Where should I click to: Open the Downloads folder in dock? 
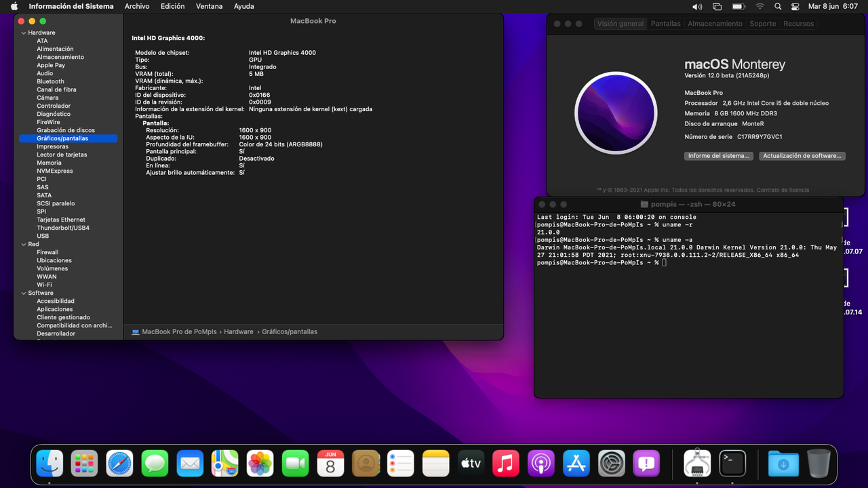(783, 464)
